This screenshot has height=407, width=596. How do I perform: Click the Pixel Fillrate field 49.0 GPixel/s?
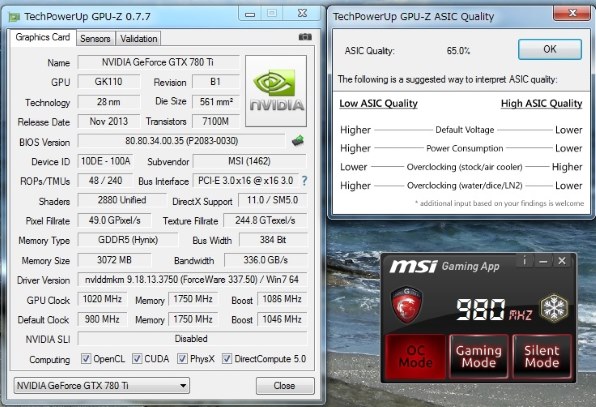(114, 220)
